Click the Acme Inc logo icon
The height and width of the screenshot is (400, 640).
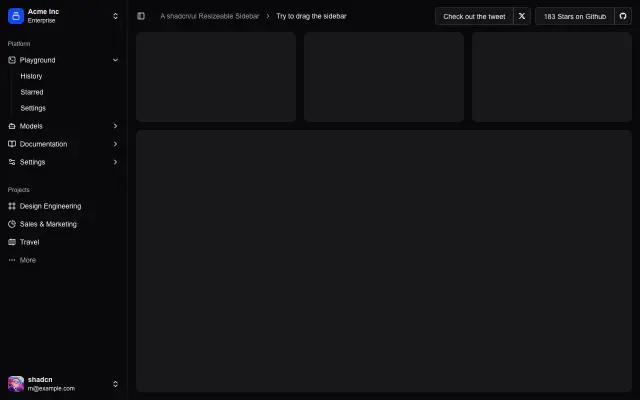tap(16, 16)
